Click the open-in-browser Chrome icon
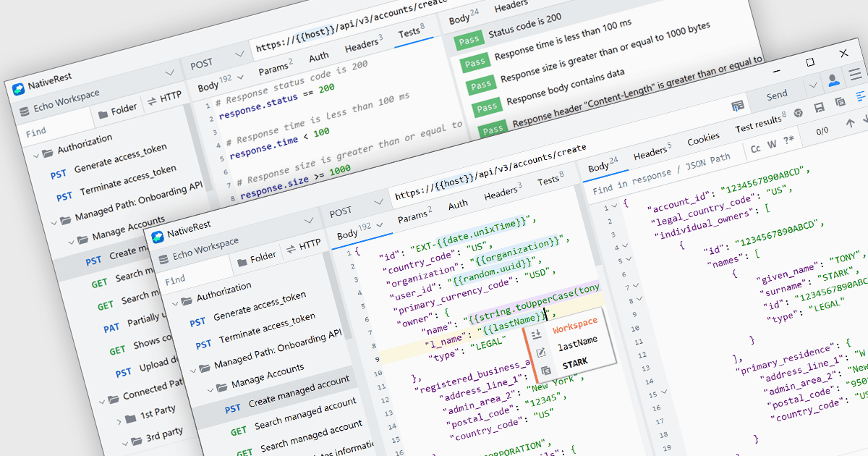This screenshot has width=868, height=456. tap(798, 113)
